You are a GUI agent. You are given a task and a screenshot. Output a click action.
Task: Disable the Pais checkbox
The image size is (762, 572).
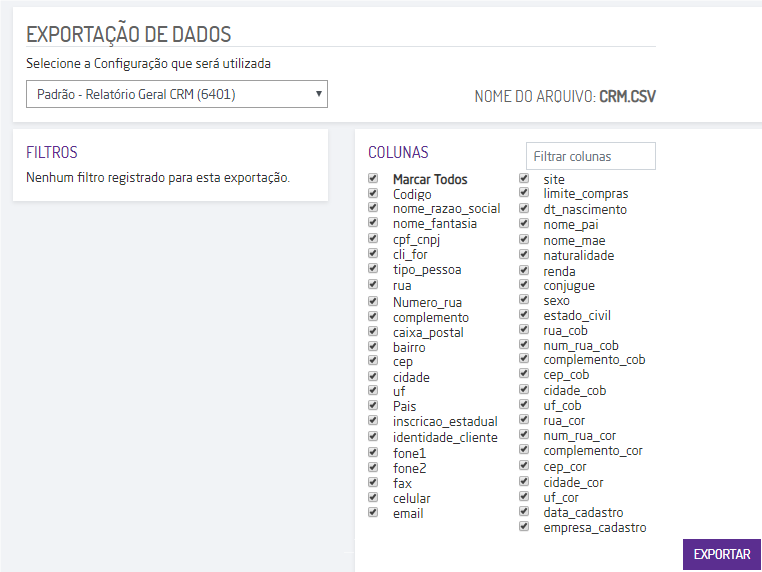point(373,405)
